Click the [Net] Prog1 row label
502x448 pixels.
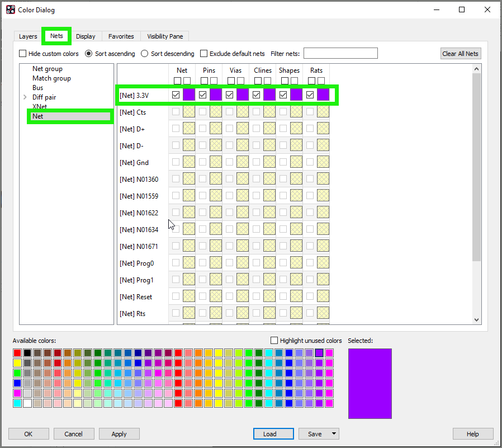tap(137, 280)
